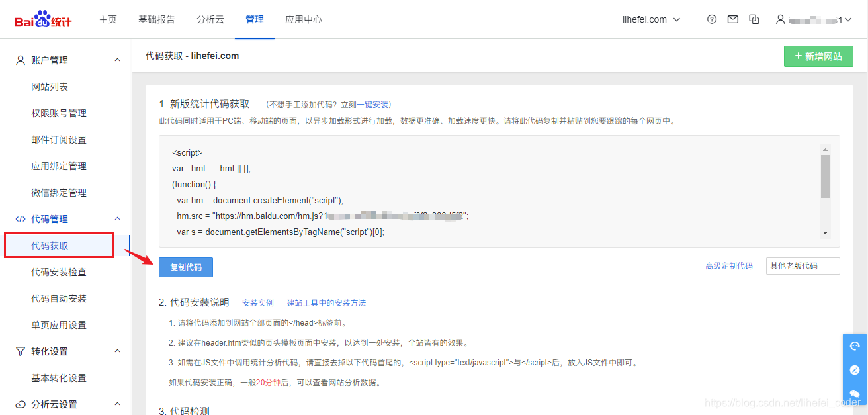The height and width of the screenshot is (415, 868).
Task: Open the 分析云 tab
Action: coord(210,20)
